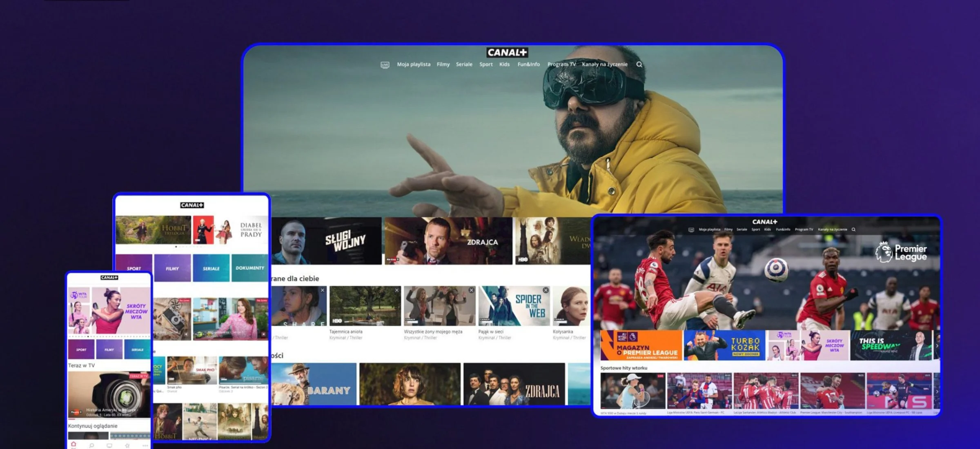Click the 'Pająk w sieci' title text
This screenshot has height=449, width=980.
point(491,332)
